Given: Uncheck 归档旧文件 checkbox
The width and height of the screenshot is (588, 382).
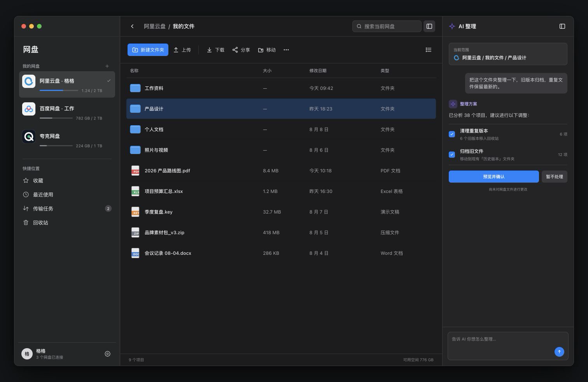Looking at the screenshot, I should pyautogui.click(x=452, y=154).
